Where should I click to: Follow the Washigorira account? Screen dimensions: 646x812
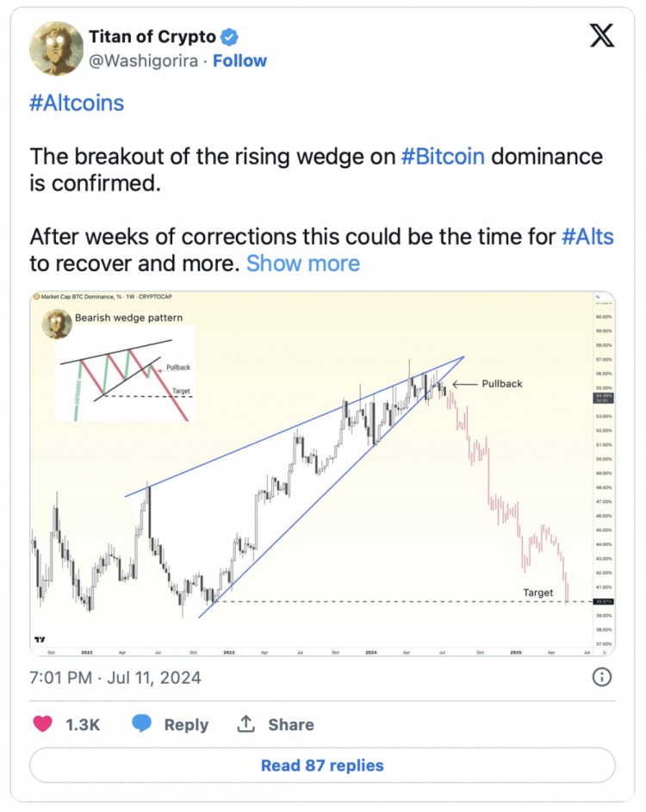tap(240, 61)
